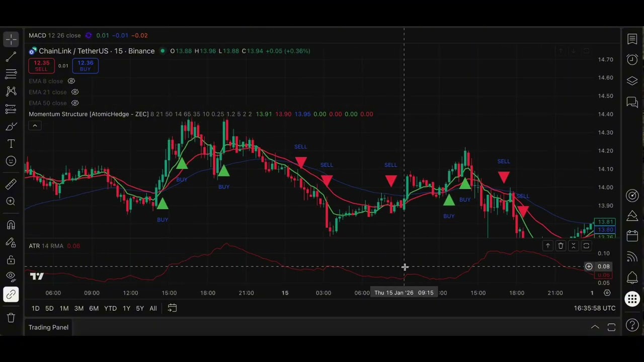This screenshot has width=644, height=362.
Task: Open the chats panel icon
Action: [632, 103]
